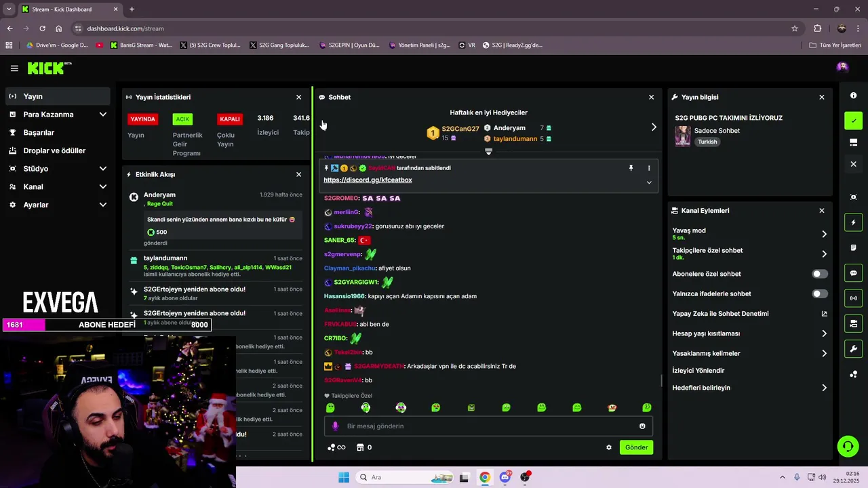
Task: Switch to Stream - Kick Dashboard tab
Action: coord(69,9)
